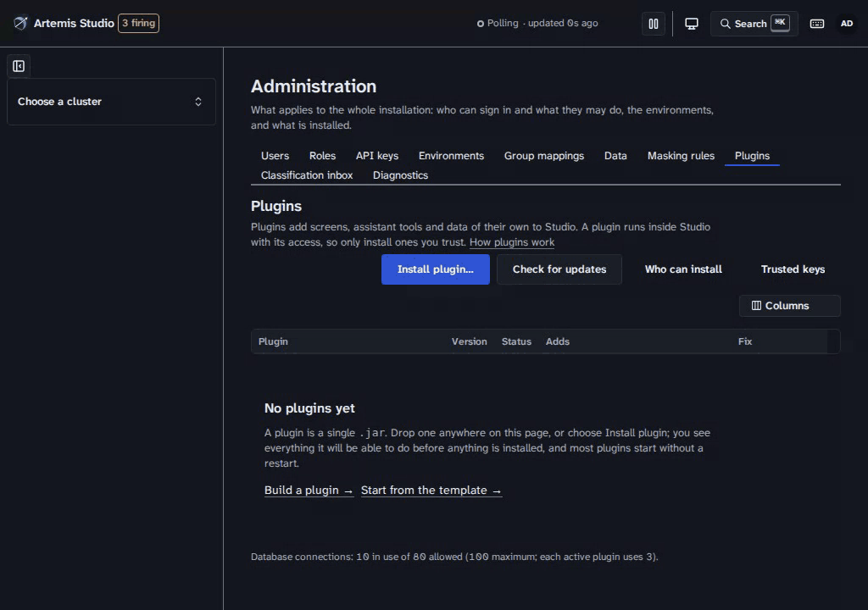Image resolution: width=868 pixels, height=610 pixels.
Task: Click the Administration page heading
Action: click(x=314, y=86)
